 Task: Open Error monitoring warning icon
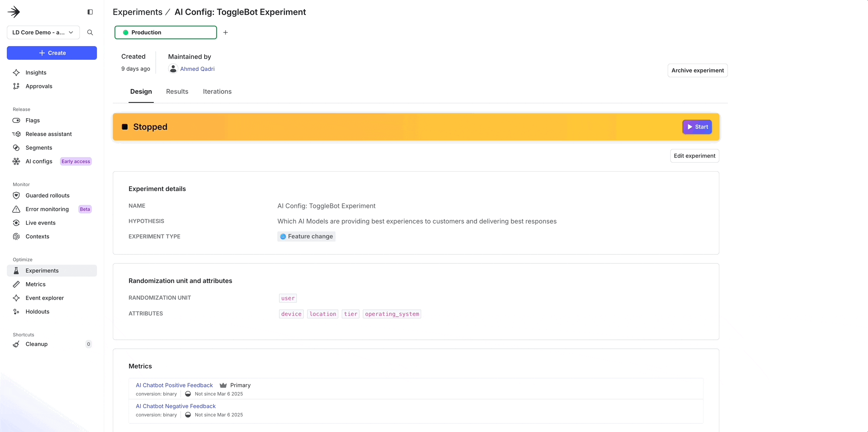(x=16, y=209)
